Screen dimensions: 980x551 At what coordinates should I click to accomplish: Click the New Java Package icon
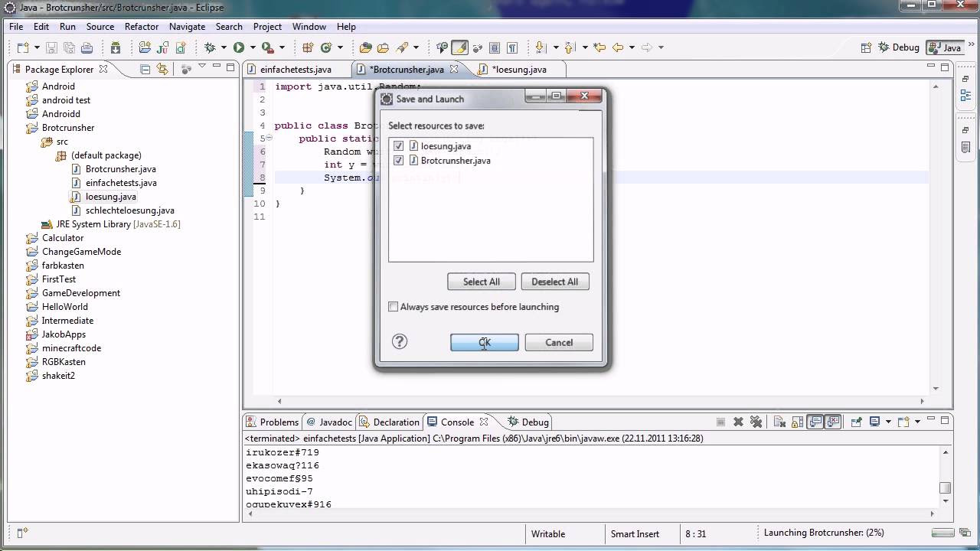tap(307, 47)
